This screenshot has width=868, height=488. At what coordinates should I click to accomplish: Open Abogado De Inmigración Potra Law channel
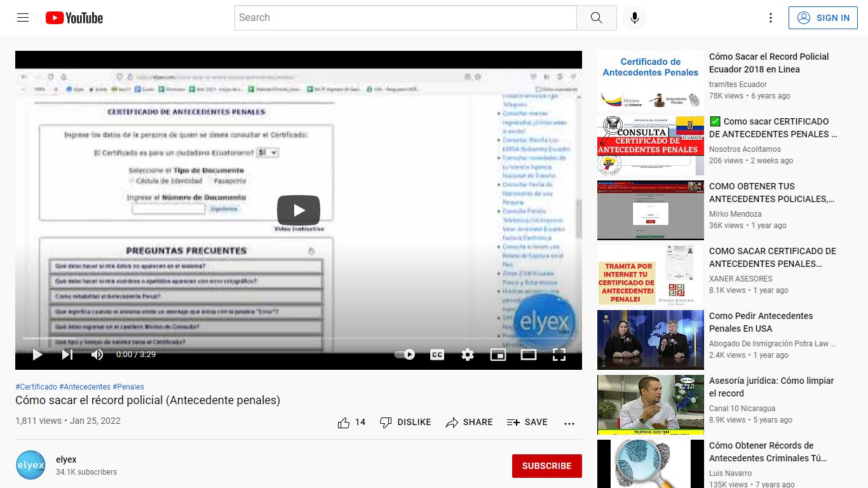(x=772, y=344)
